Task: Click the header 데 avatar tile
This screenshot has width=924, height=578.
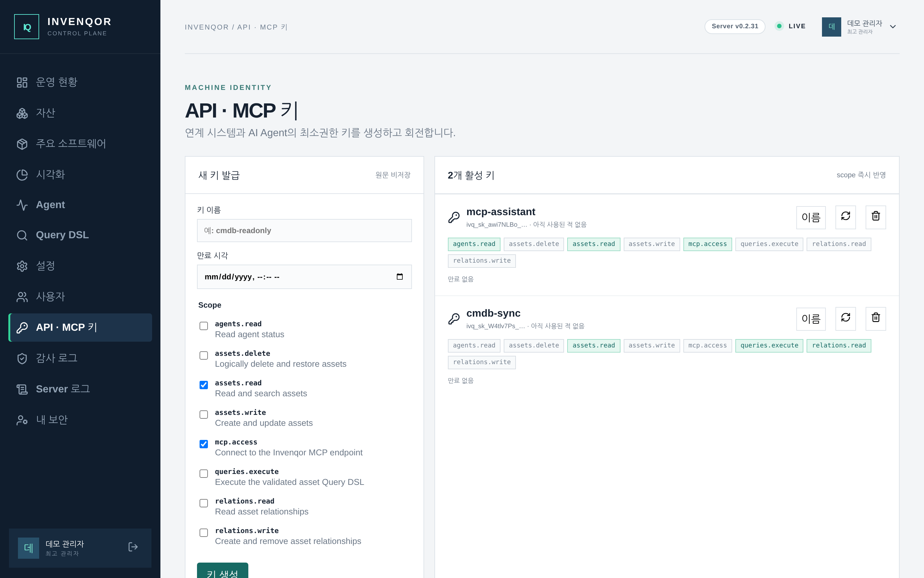Action: [x=831, y=27]
